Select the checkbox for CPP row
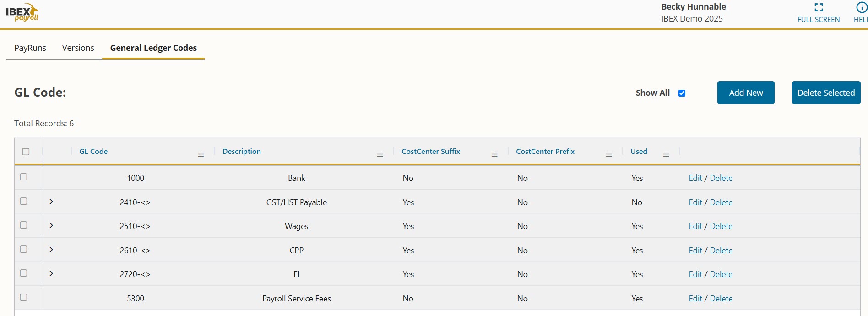The image size is (868, 316). (x=24, y=249)
